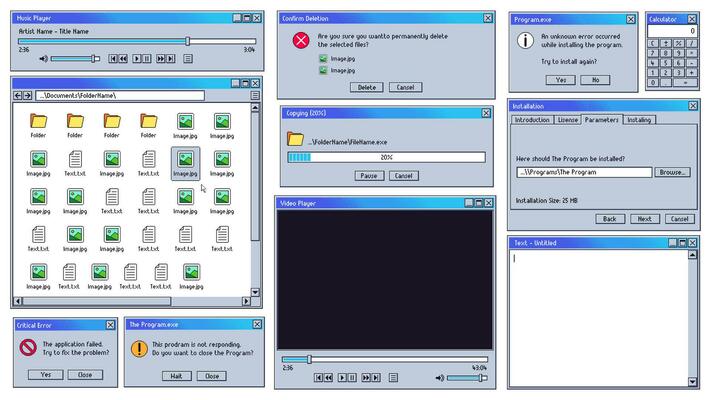Open the file explorer view menu icon
711x400 pixels.
point(255,96)
